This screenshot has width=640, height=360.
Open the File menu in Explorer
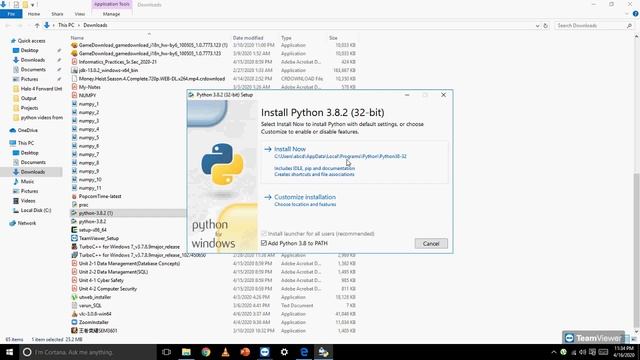point(11,14)
